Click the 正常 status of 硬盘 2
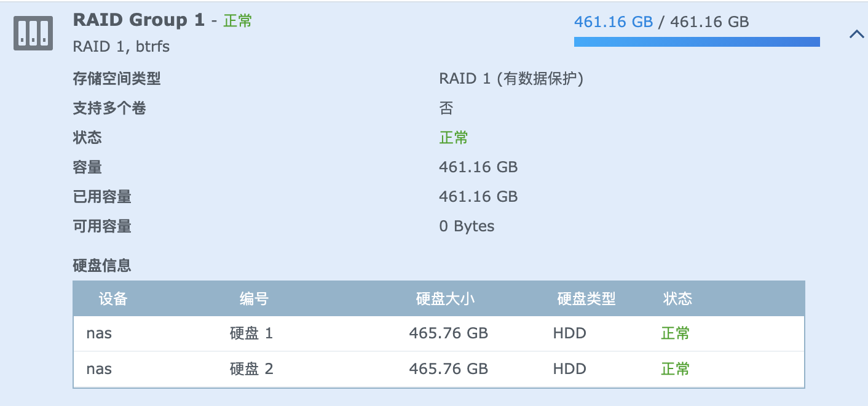Image resolution: width=868 pixels, height=406 pixels. [x=675, y=369]
